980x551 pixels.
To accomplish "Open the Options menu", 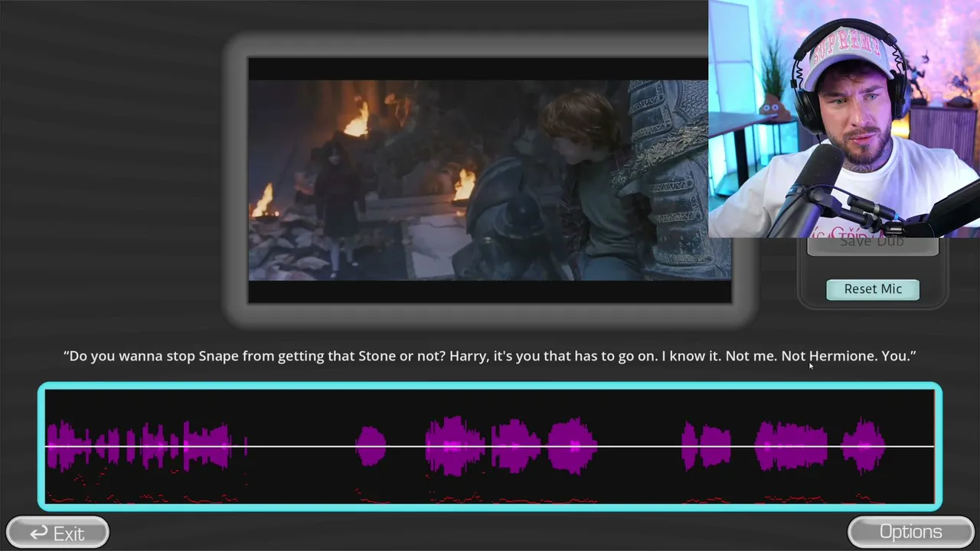I will point(910,532).
